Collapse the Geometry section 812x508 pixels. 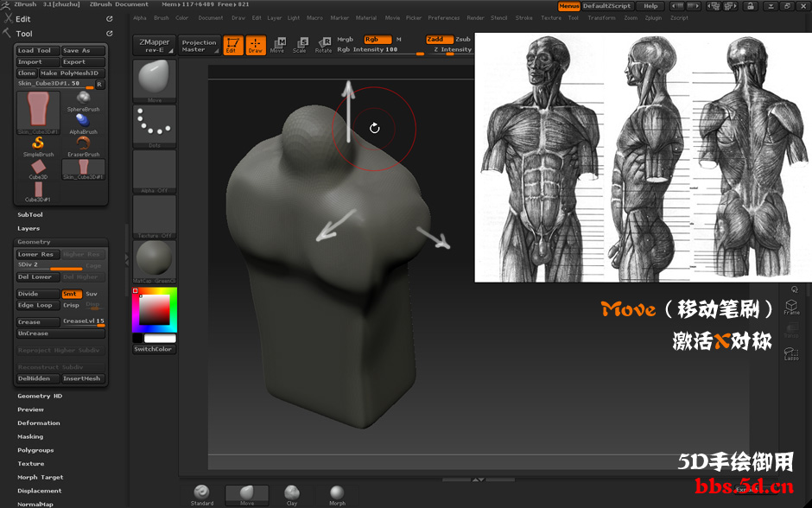35,242
